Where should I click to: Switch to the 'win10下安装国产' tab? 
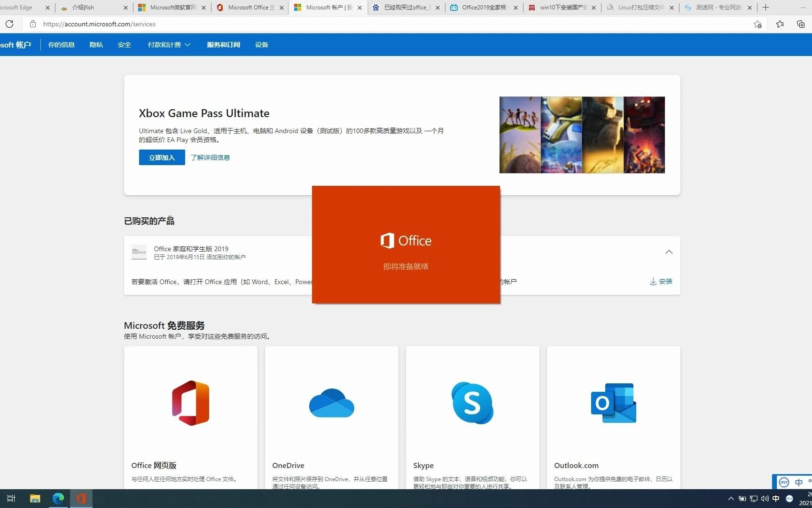[562, 8]
